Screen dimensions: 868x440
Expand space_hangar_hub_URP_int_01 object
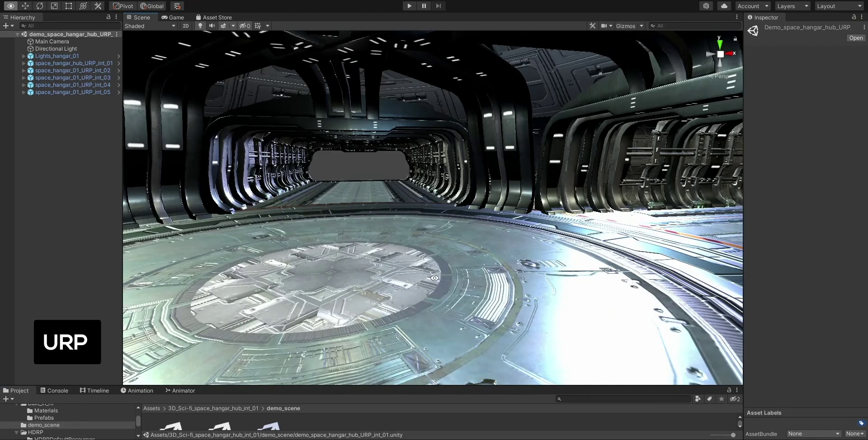(24, 63)
